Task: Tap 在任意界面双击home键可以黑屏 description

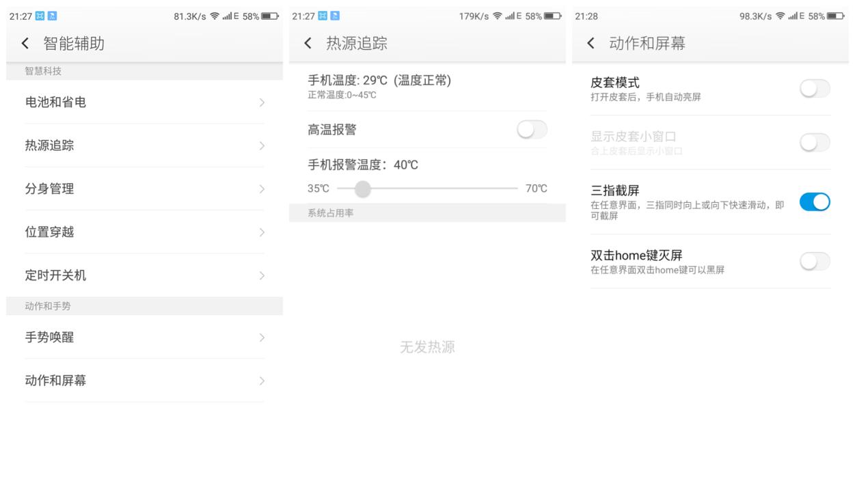Action: click(657, 270)
